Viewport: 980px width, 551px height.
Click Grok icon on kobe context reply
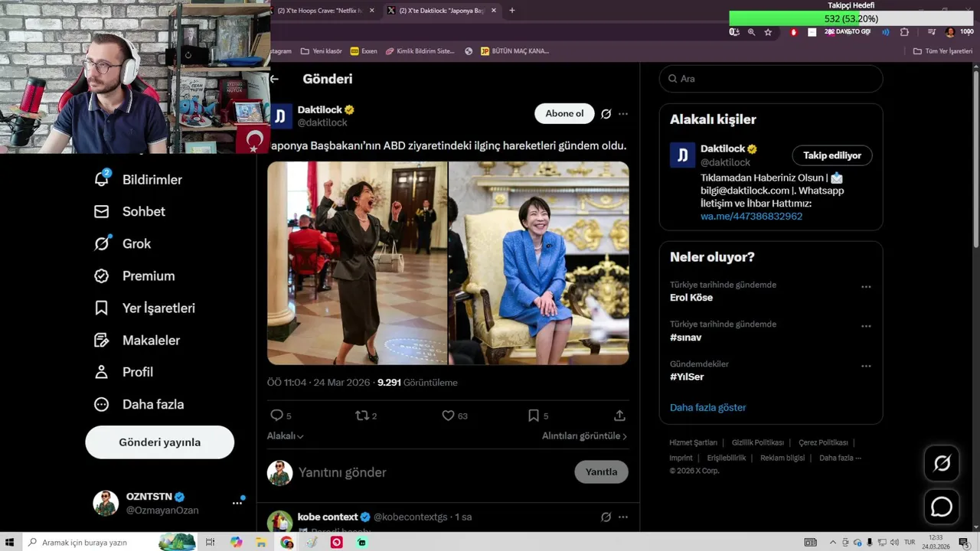pos(606,517)
